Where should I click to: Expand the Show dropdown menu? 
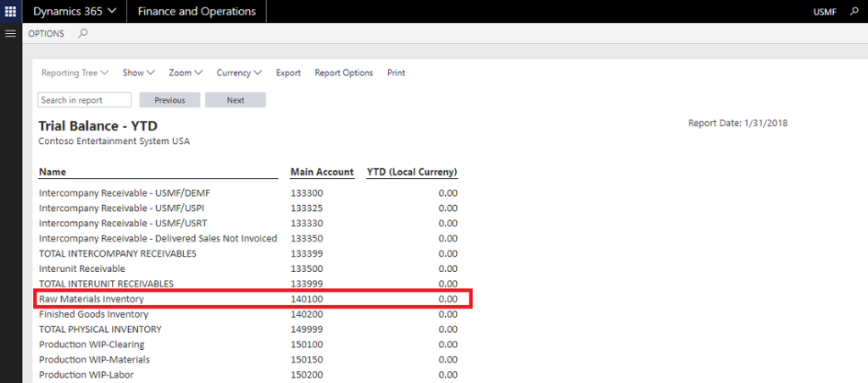(x=138, y=73)
